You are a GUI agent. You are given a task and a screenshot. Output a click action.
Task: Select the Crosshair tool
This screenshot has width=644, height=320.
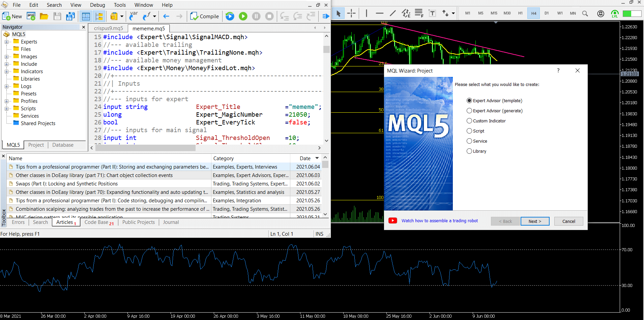point(351,13)
